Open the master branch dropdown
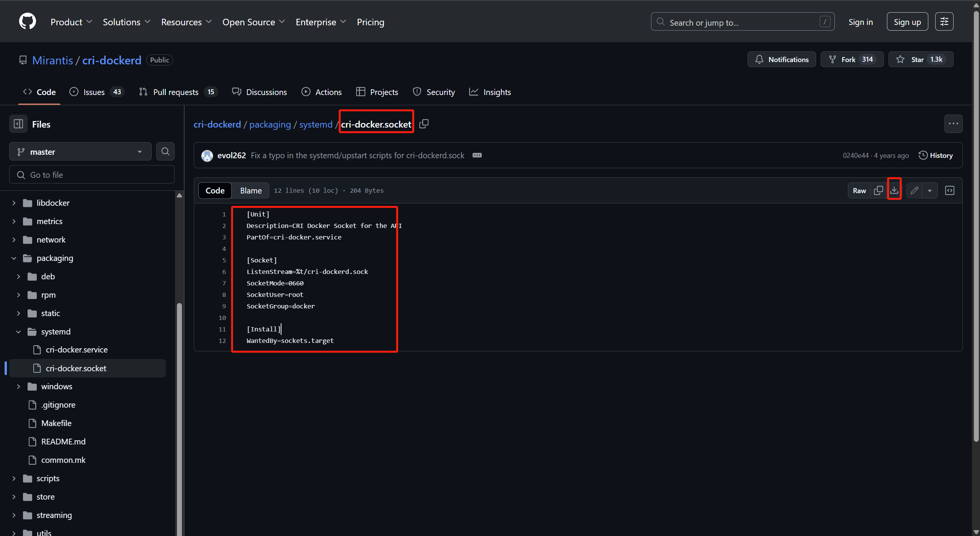The width and height of the screenshot is (980, 536). 80,152
